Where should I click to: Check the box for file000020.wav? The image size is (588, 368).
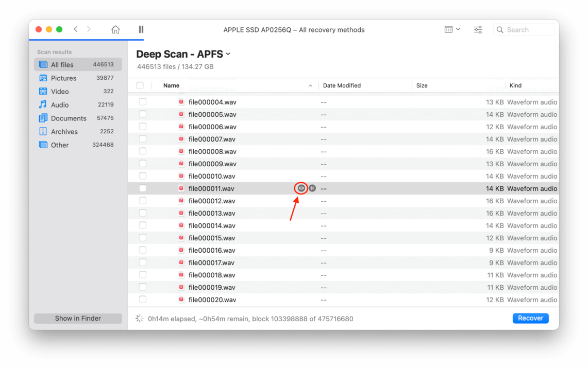point(143,300)
